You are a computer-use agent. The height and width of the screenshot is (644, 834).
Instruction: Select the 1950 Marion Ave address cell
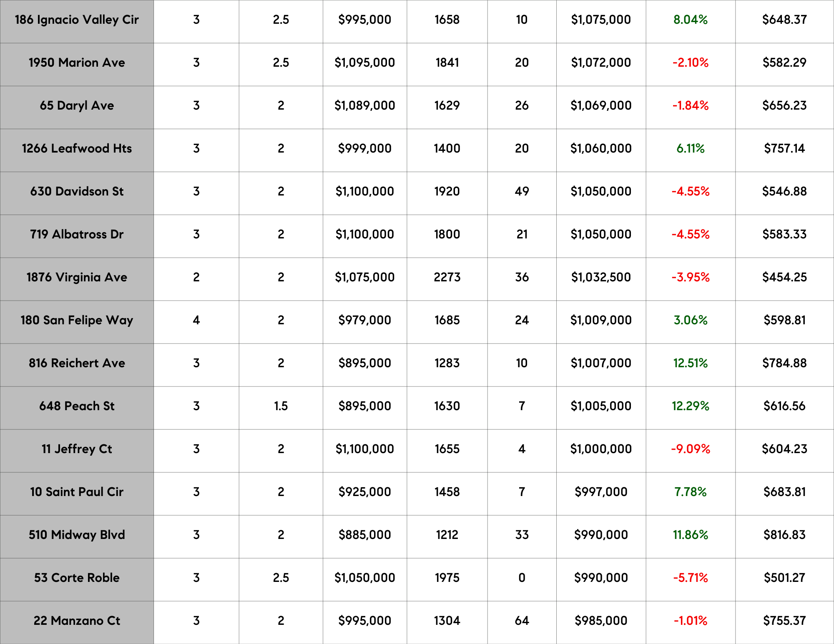pos(77,63)
